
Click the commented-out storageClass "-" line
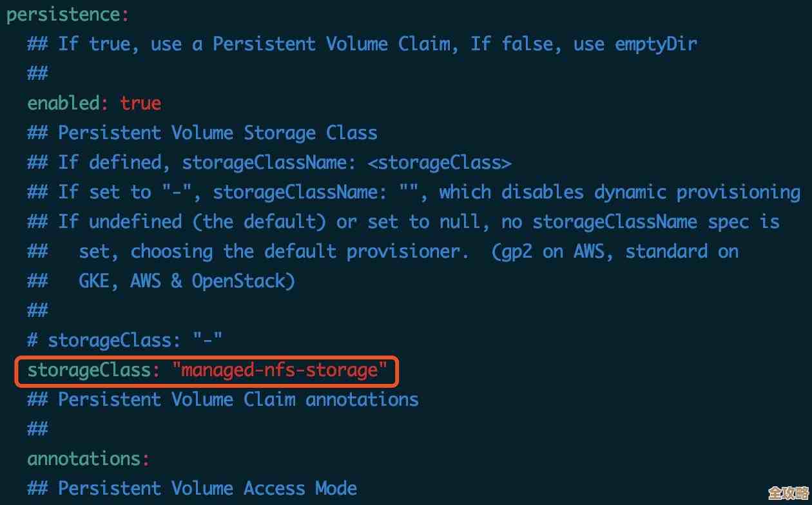(125, 340)
